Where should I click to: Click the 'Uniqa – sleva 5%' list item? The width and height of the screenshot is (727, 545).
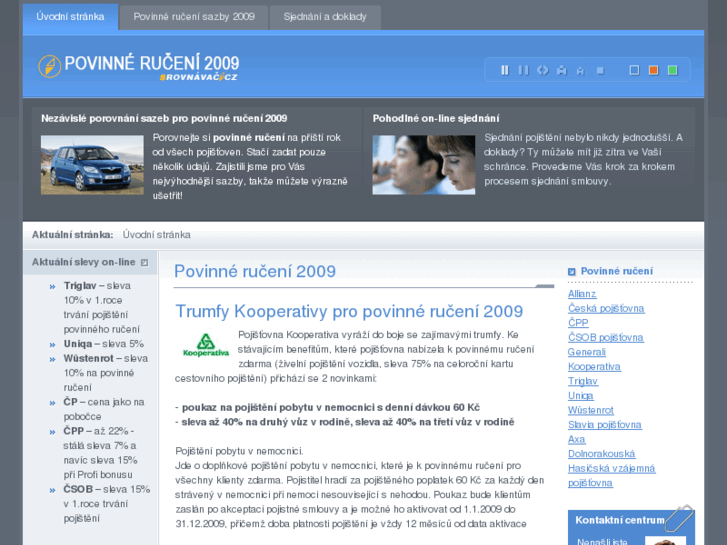click(104, 344)
